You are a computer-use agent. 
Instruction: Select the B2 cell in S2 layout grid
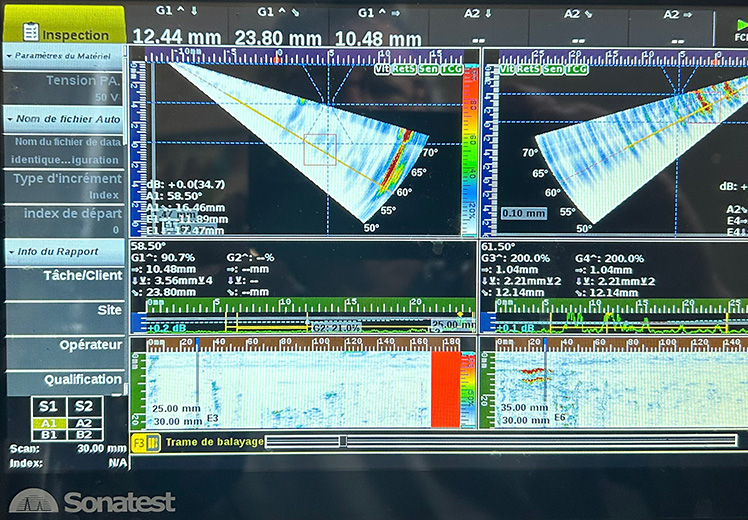(x=83, y=435)
